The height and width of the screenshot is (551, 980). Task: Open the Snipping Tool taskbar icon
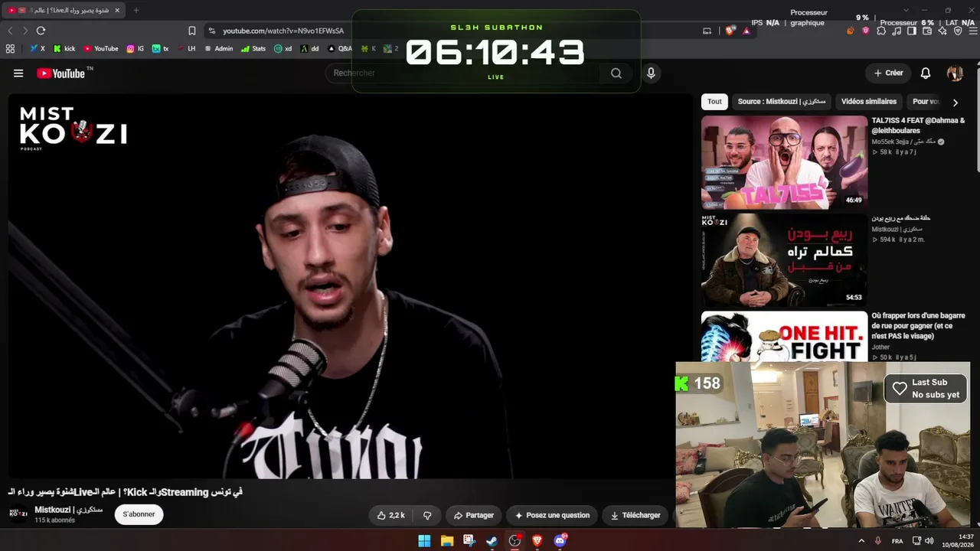(469, 541)
